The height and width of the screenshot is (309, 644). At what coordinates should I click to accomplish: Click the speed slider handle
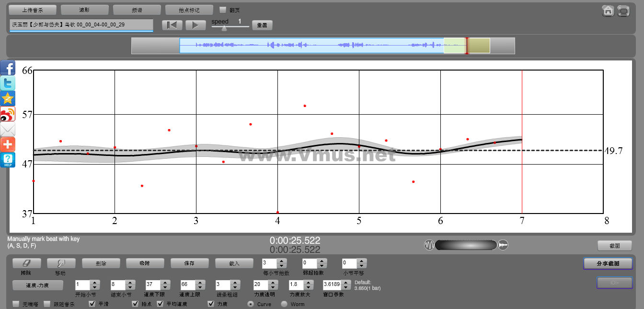click(x=224, y=28)
